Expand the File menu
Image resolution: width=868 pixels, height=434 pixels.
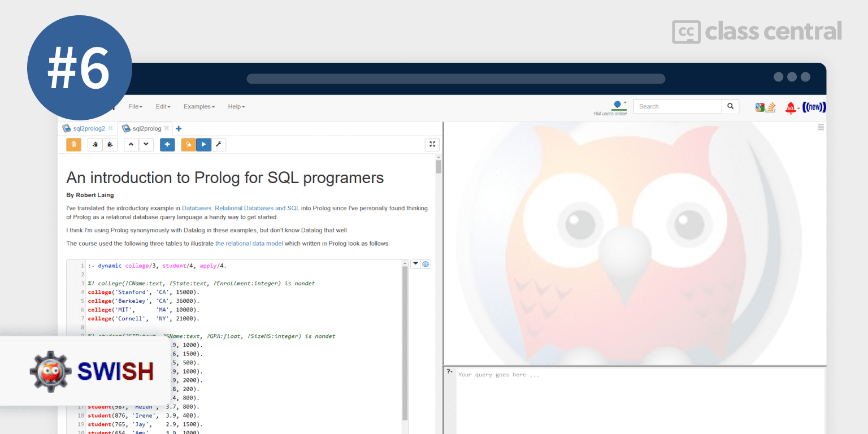coord(135,106)
